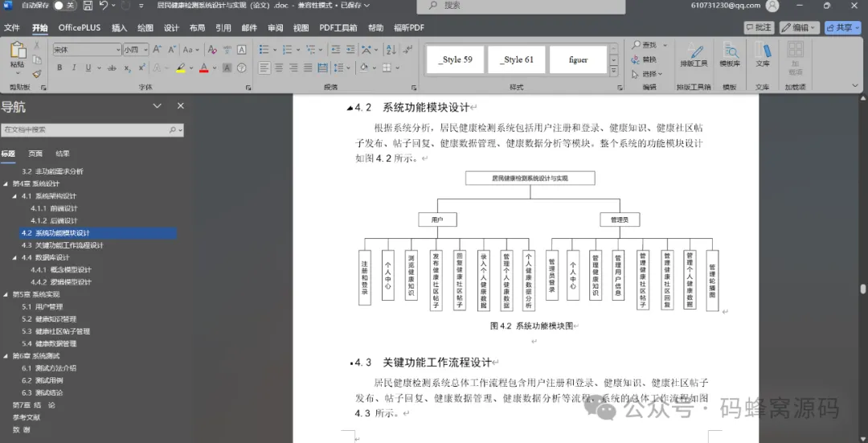Viewport: 868px width, 443px height.
Task: Clear all formatting icon
Action: (x=212, y=49)
